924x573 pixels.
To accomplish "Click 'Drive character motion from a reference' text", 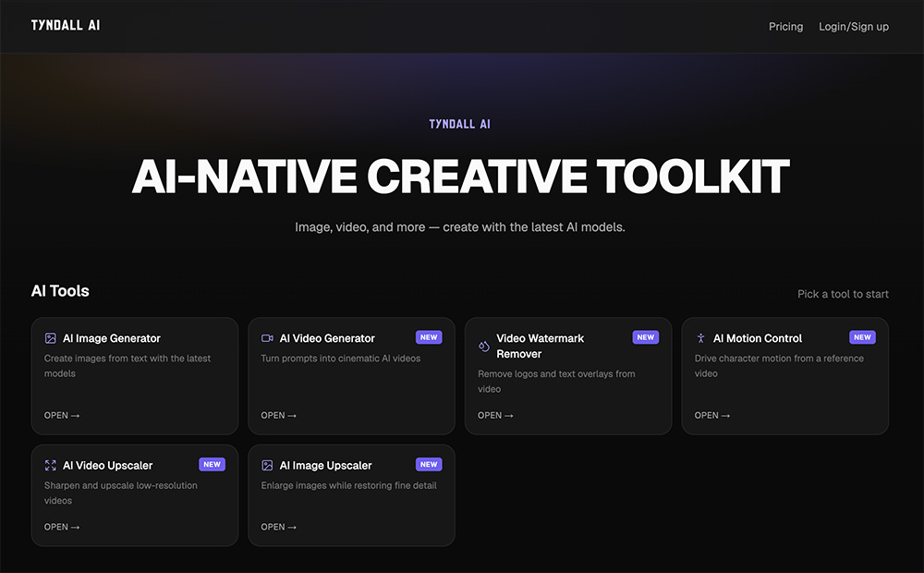I will (x=779, y=366).
